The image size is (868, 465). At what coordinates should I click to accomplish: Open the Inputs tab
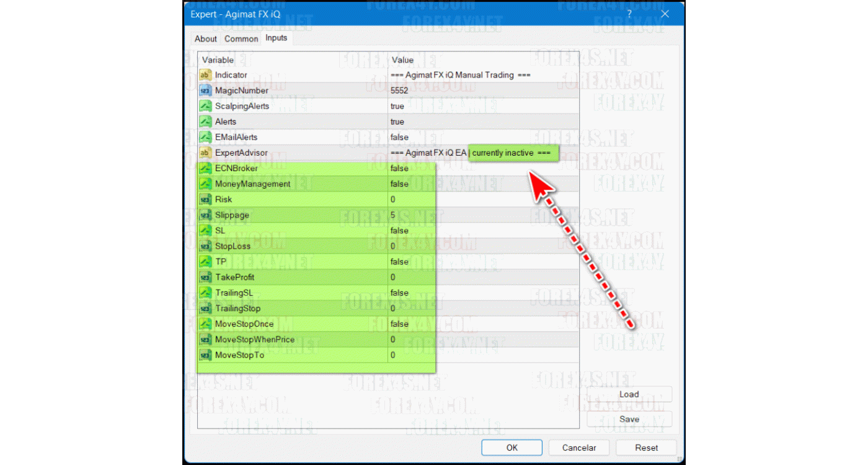276,38
